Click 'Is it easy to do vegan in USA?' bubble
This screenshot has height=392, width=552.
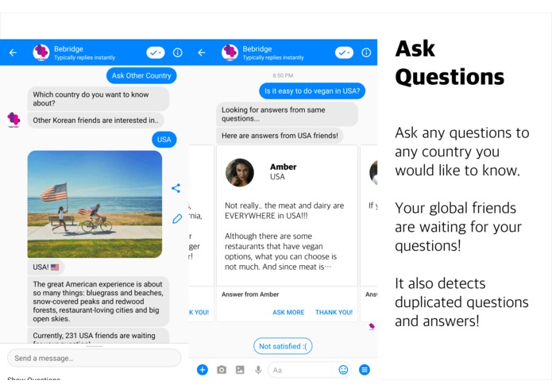[x=312, y=91]
